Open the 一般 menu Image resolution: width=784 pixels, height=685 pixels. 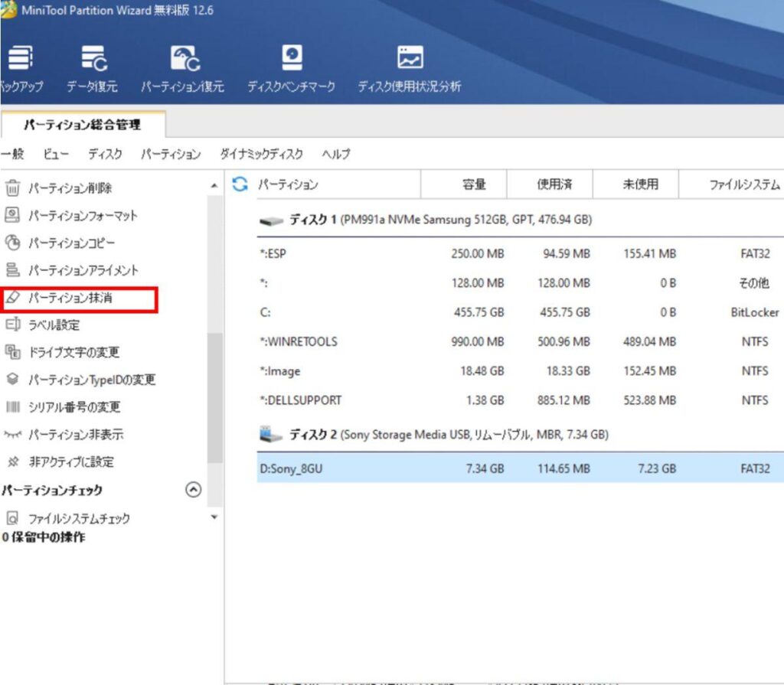[12, 154]
